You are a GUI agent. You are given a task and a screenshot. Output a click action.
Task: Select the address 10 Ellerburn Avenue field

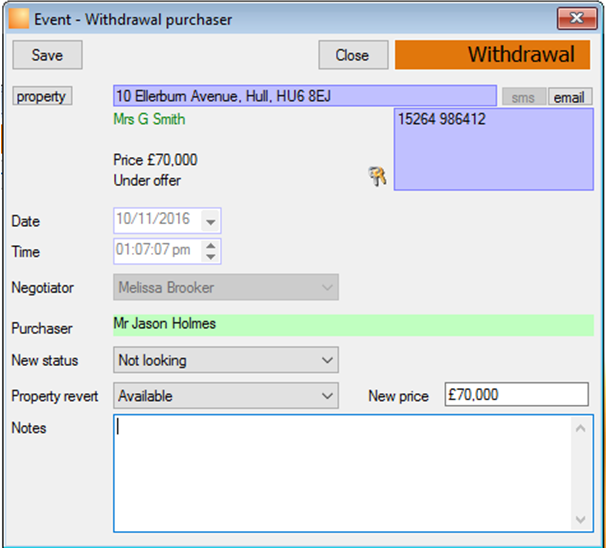pos(305,95)
